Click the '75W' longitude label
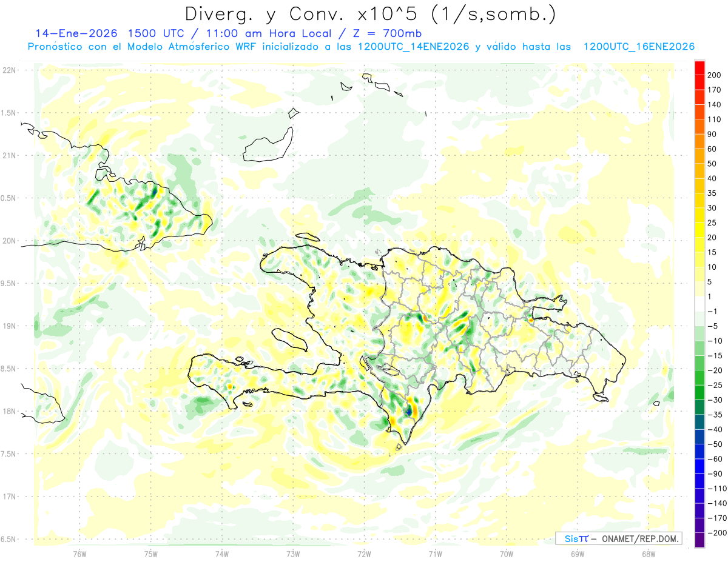 (151, 554)
